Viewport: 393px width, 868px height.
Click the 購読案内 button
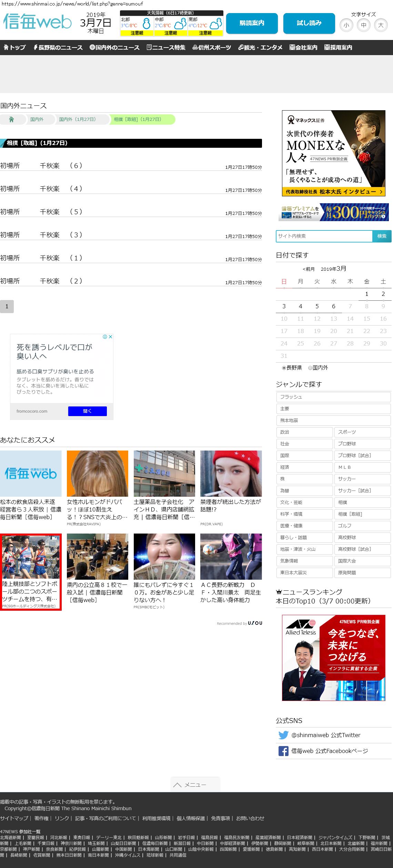(252, 23)
